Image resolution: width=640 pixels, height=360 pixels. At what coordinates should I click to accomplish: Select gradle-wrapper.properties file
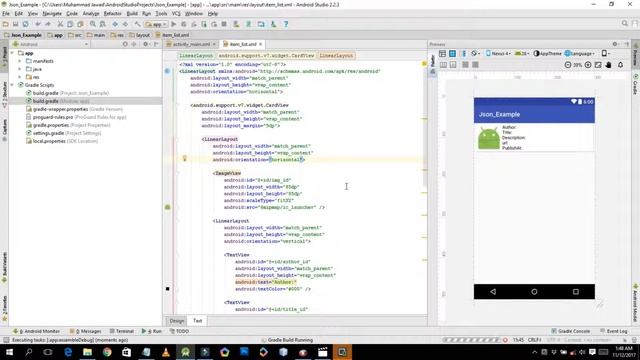[x=74, y=109]
